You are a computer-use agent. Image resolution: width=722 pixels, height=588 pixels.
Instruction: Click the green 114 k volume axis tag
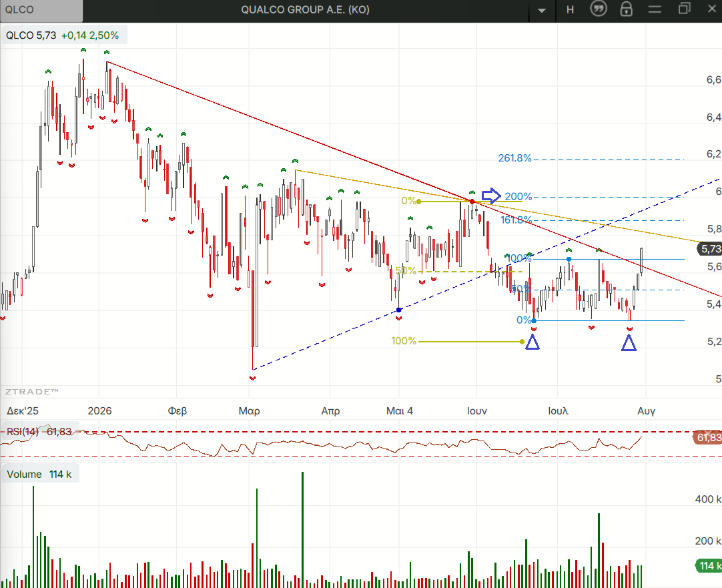click(709, 566)
